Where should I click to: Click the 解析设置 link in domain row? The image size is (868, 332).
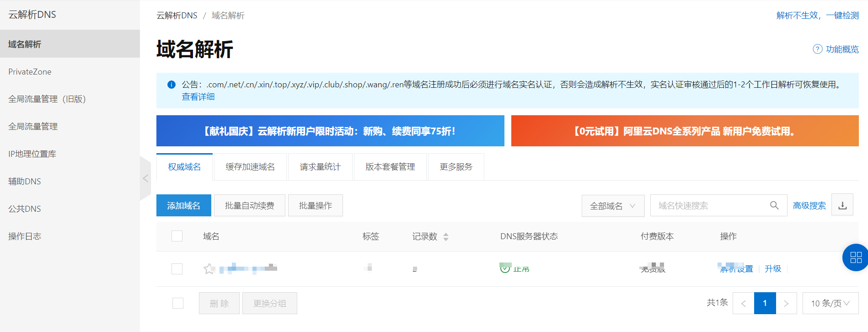click(736, 268)
